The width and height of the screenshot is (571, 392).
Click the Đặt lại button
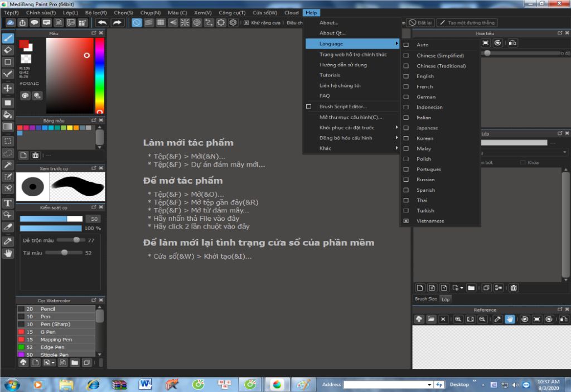pyautogui.click(x=420, y=23)
